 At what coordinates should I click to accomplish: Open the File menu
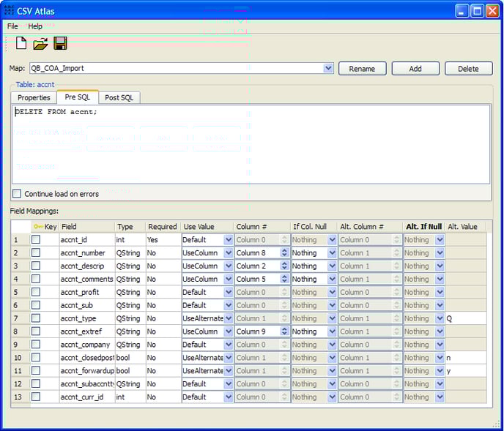[x=12, y=26]
